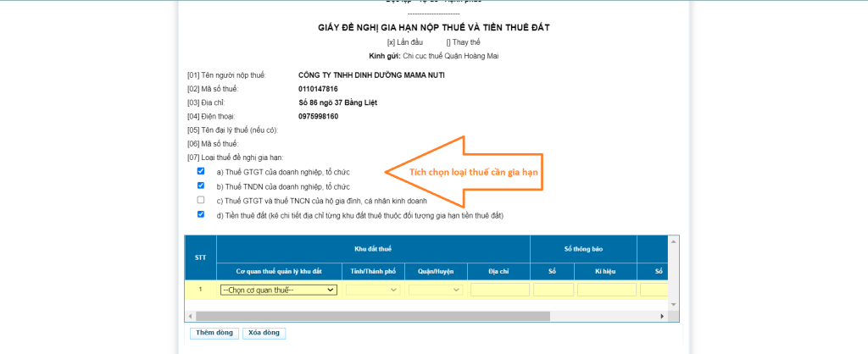Click the phone number 0975998160
Image resolution: width=868 pixels, height=354 pixels.
(x=318, y=117)
